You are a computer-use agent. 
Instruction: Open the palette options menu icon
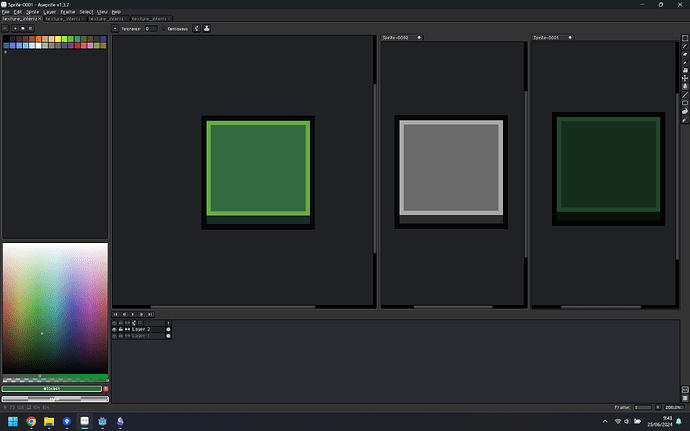click(x=30, y=28)
